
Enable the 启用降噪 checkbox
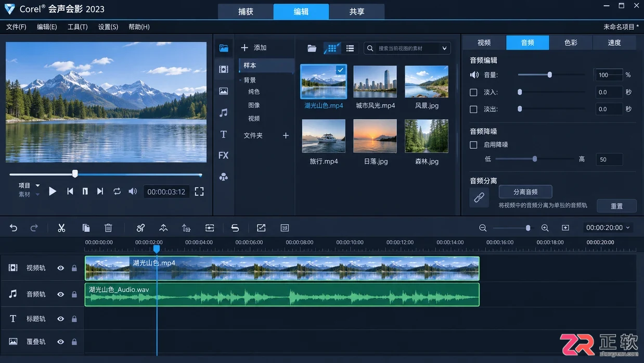pyautogui.click(x=473, y=145)
